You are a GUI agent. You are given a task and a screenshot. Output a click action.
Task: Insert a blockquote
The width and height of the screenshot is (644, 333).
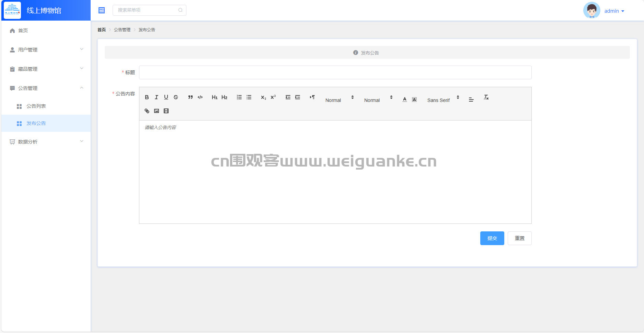click(x=191, y=97)
